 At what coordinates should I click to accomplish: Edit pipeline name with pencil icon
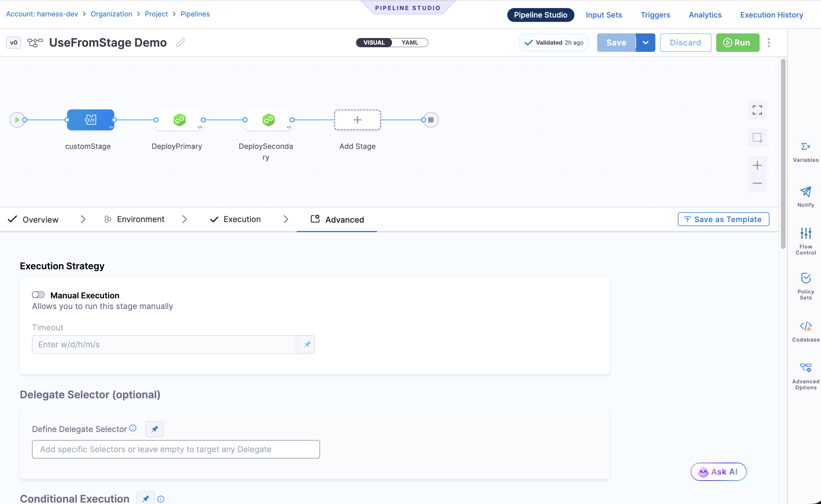click(x=180, y=43)
